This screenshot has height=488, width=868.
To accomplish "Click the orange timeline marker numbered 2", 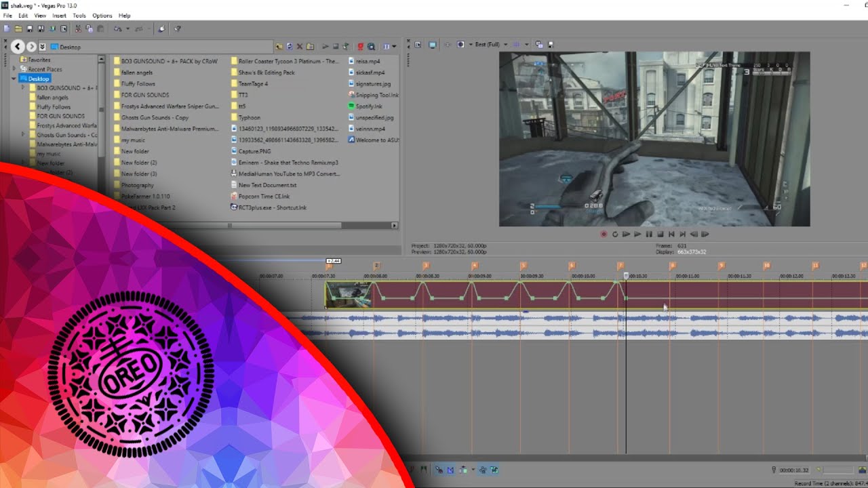I will point(376,266).
